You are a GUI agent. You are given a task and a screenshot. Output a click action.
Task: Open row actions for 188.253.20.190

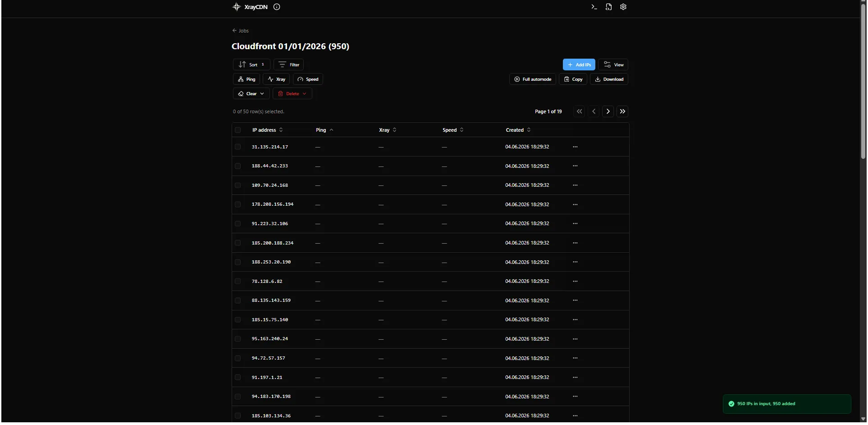tap(575, 262)
